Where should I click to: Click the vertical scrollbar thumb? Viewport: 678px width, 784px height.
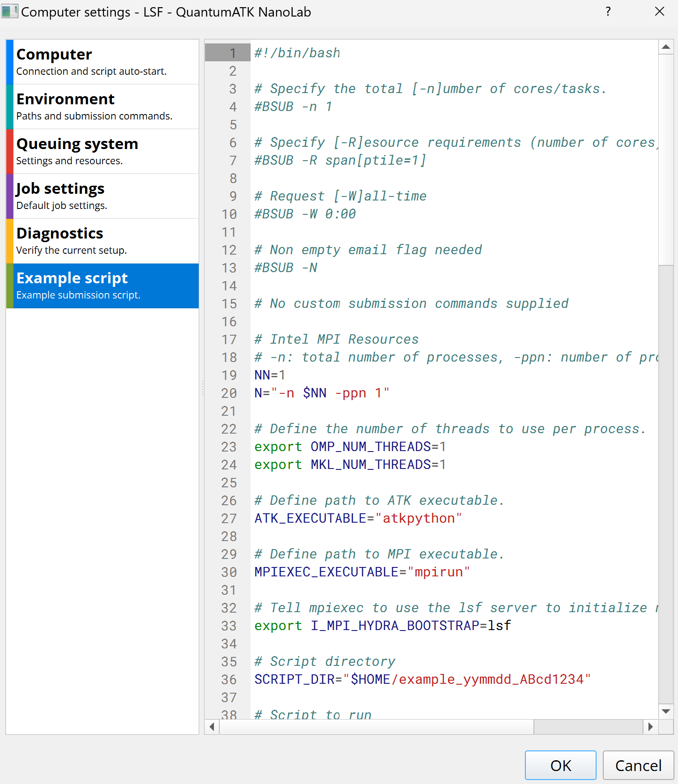pos(666,159)
